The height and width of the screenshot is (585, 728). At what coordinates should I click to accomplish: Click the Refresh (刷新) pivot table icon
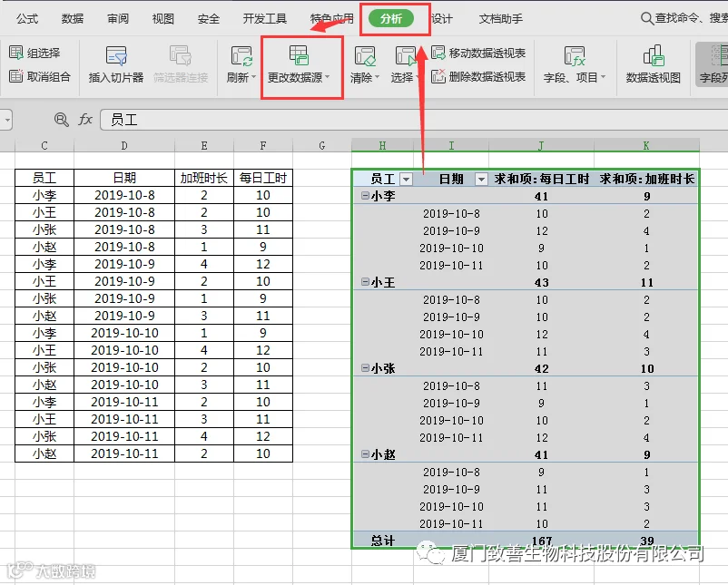pos(241,56)
